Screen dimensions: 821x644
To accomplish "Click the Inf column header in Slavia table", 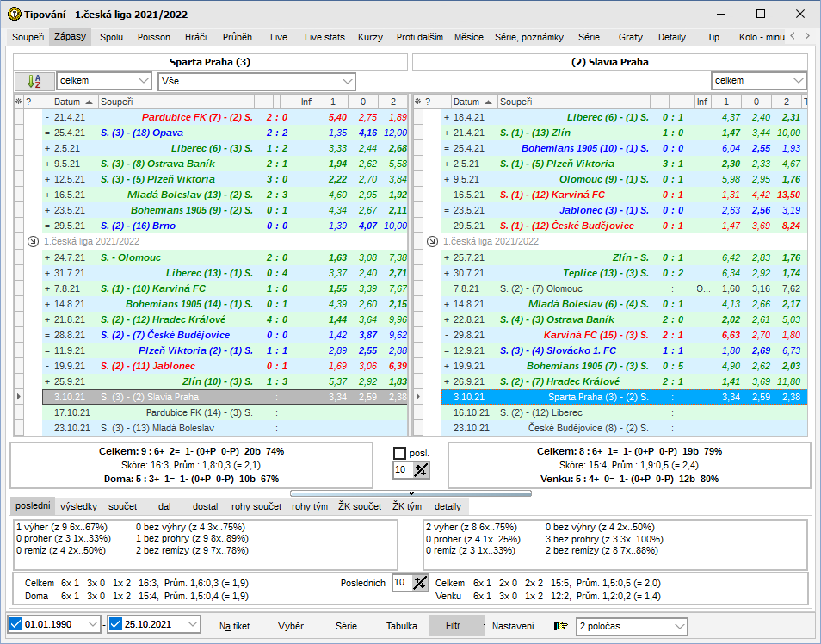I will 702,102.
